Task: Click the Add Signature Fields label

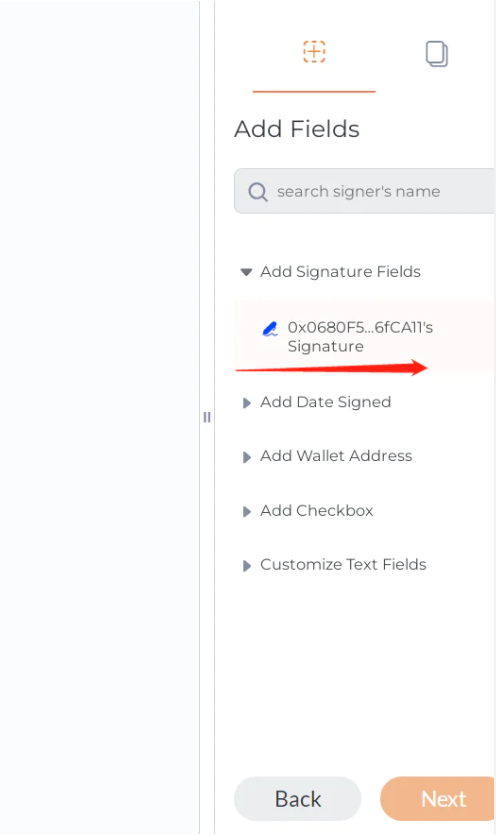Action: coord(340,272)
